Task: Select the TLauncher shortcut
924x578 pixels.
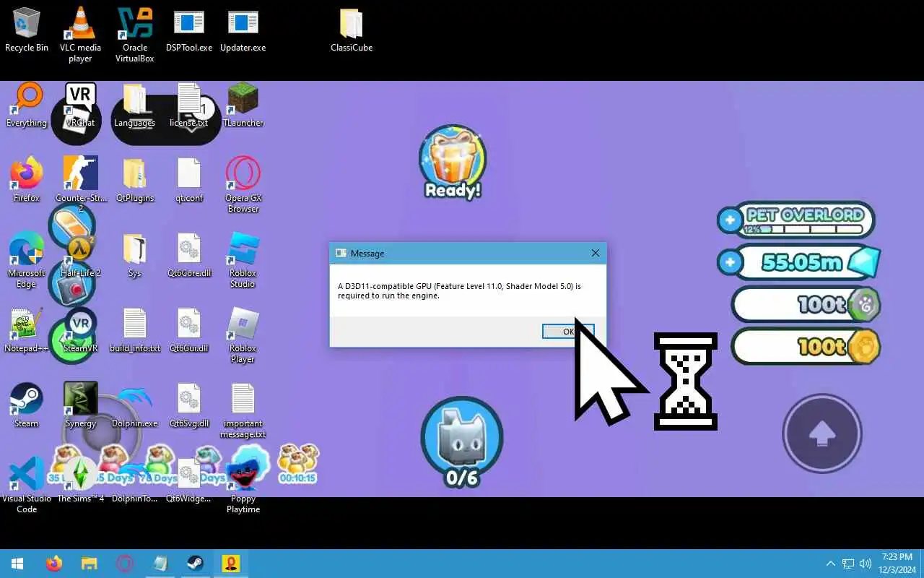Action: 243,105
